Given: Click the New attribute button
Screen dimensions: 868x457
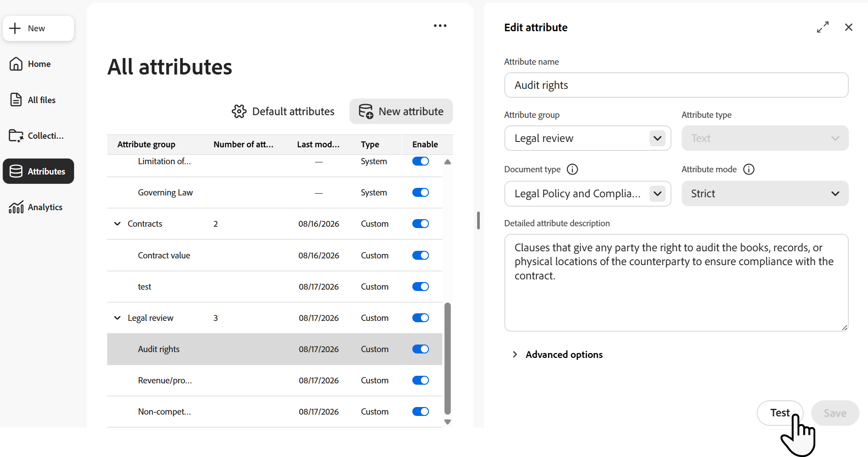Looking at the screenshot, I should click(x=401, y=112).
